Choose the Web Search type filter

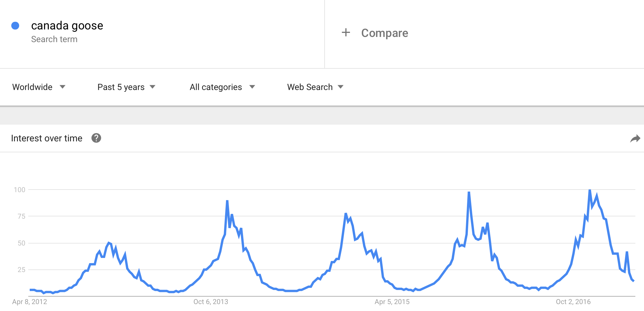coord(310,87)
